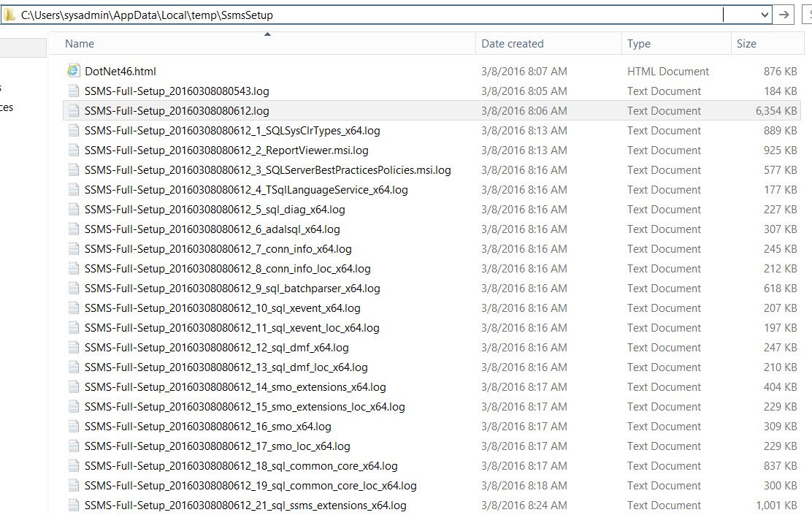812x515 pixels.
Task: Select the 14_smo_extensions_x64.log file name
Action: [235, 386]
